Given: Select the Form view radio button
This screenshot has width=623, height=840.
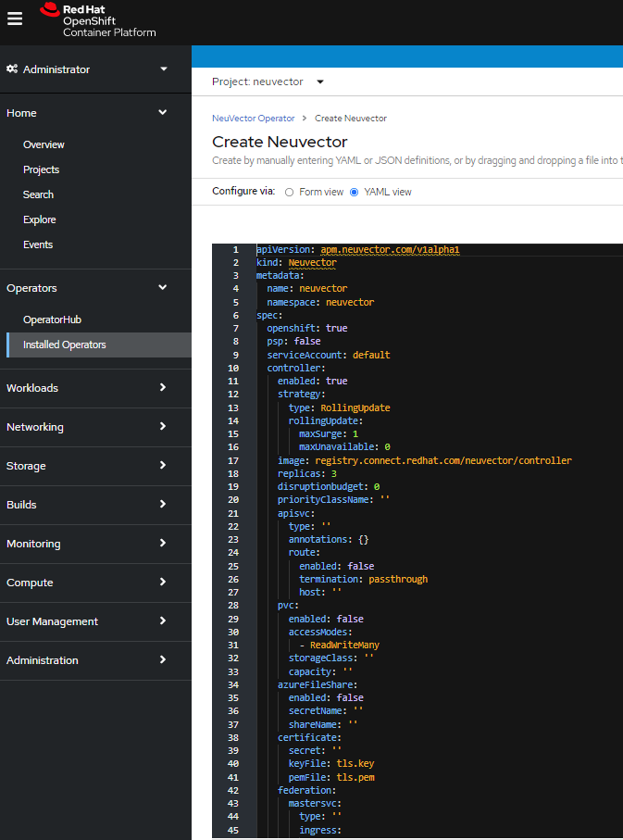Looking at the screenshot, I should [x=290, y=193].
